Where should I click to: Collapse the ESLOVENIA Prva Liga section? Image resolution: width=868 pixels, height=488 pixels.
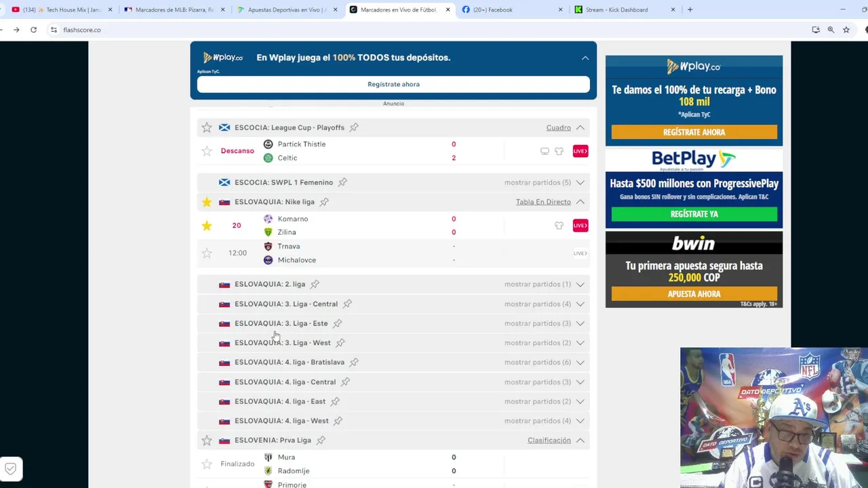click(x=580, y=441)
